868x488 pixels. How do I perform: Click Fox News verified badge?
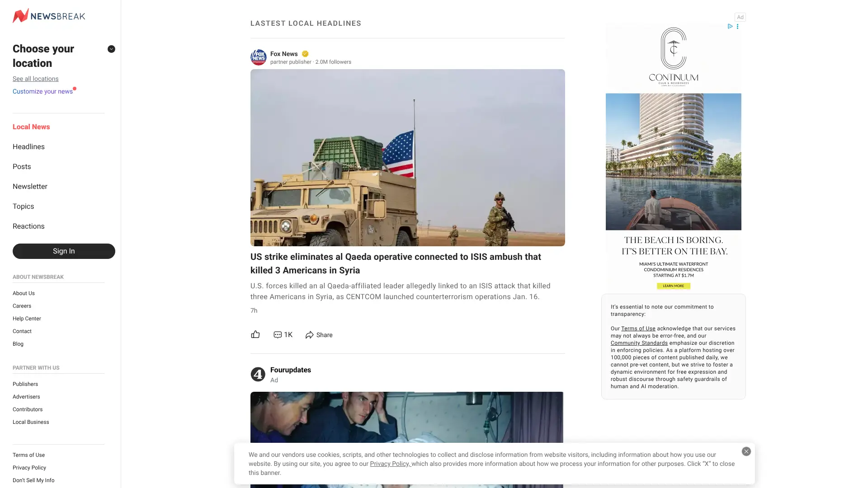point(305,54)
